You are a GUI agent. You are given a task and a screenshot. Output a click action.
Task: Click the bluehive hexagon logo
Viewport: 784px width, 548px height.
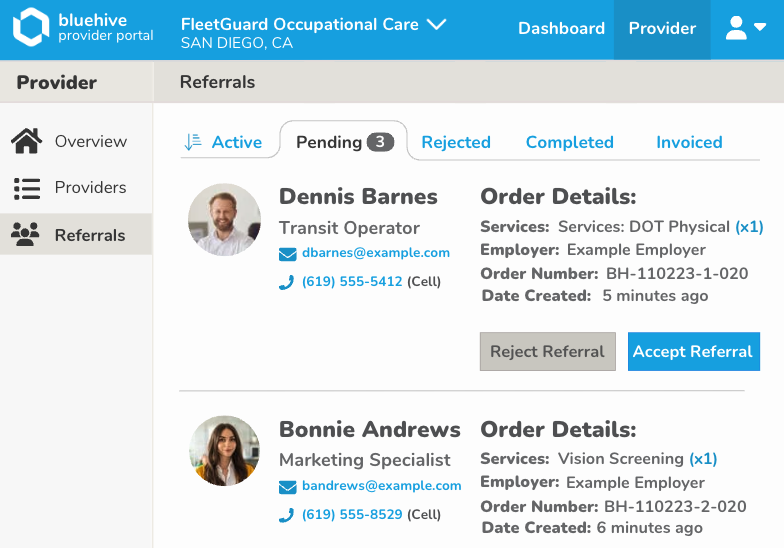click(30, 29)
